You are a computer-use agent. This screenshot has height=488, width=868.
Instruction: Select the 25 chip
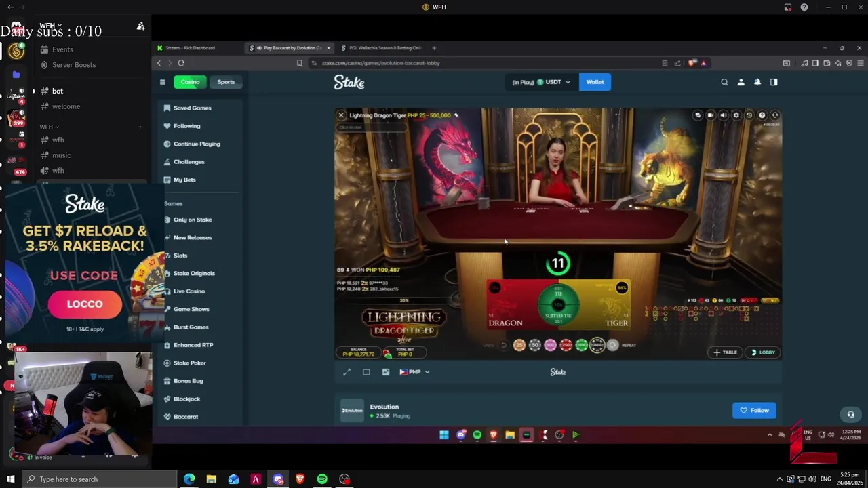[x=519, y=345]
